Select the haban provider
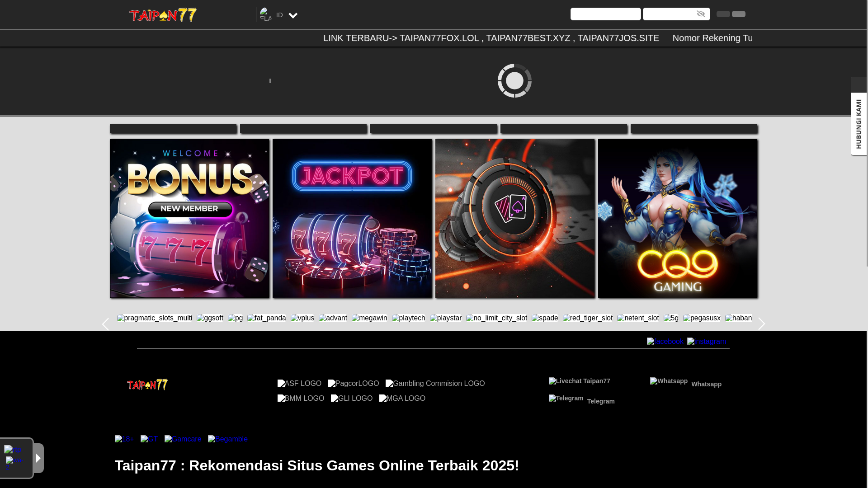The image size is (868, 488). click(739, 318)
